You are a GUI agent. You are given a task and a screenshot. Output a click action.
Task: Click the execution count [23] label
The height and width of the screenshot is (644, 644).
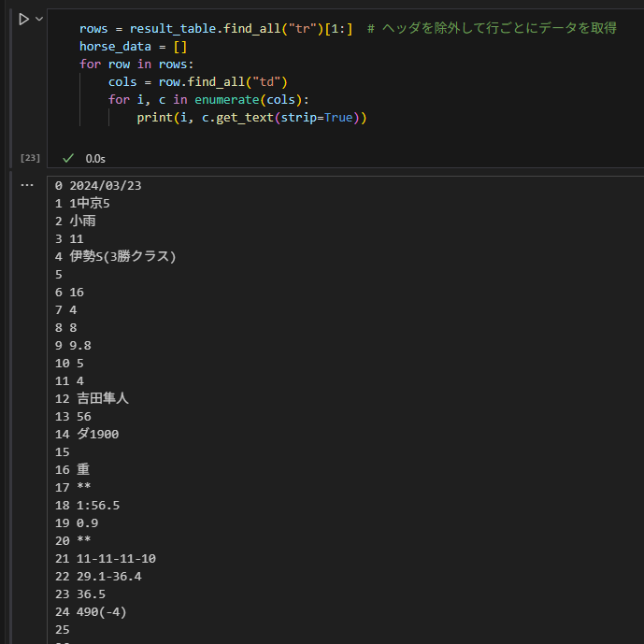pos(31,158)
